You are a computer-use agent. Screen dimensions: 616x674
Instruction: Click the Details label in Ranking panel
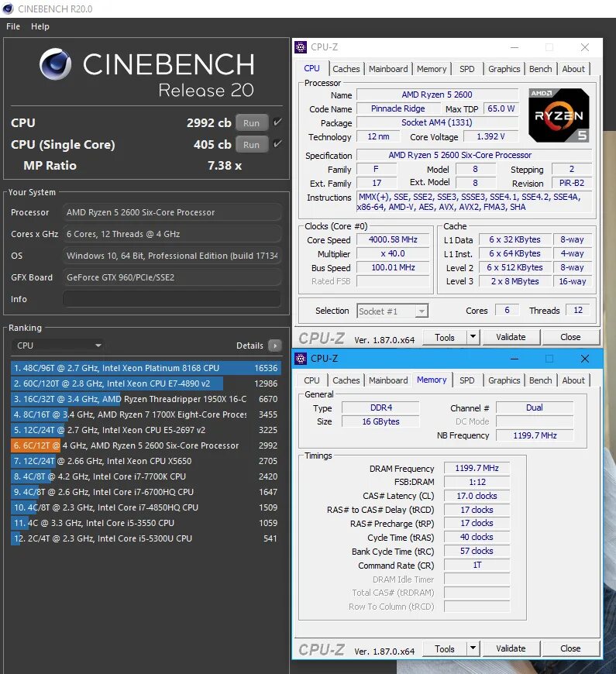(x=249, y=346)
